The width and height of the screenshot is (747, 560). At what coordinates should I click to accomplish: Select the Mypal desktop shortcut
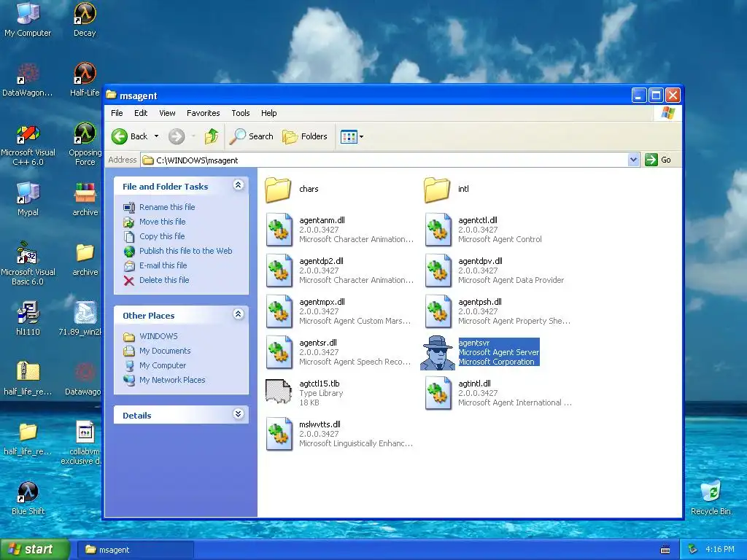coord(28,199)
